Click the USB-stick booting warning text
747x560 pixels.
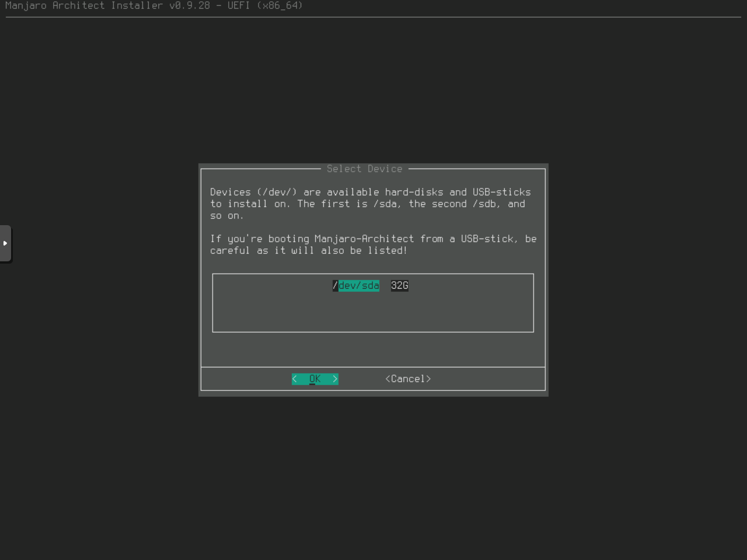tap(373, 244)
